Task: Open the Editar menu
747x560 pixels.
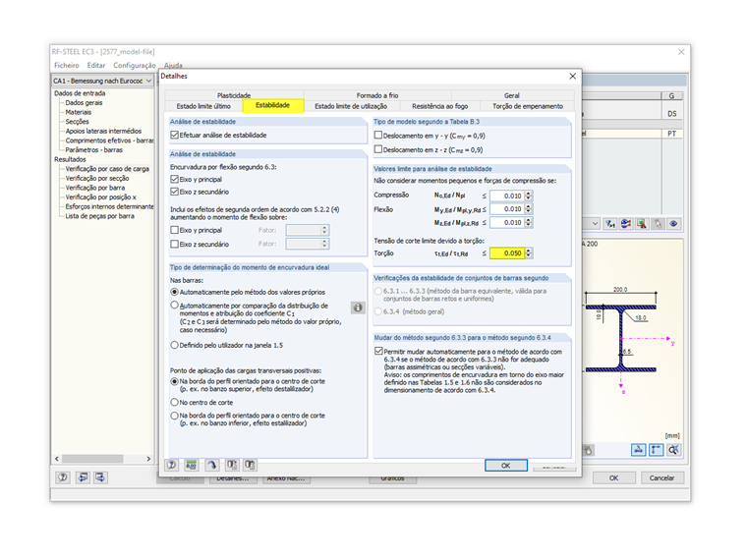Action: pyautogui.click(x=96, y=65)
